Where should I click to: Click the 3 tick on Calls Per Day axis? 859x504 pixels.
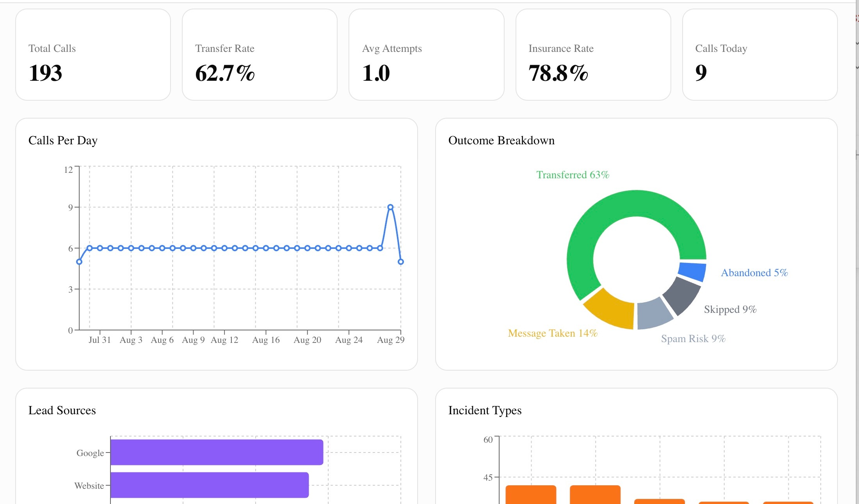(71, 289)
